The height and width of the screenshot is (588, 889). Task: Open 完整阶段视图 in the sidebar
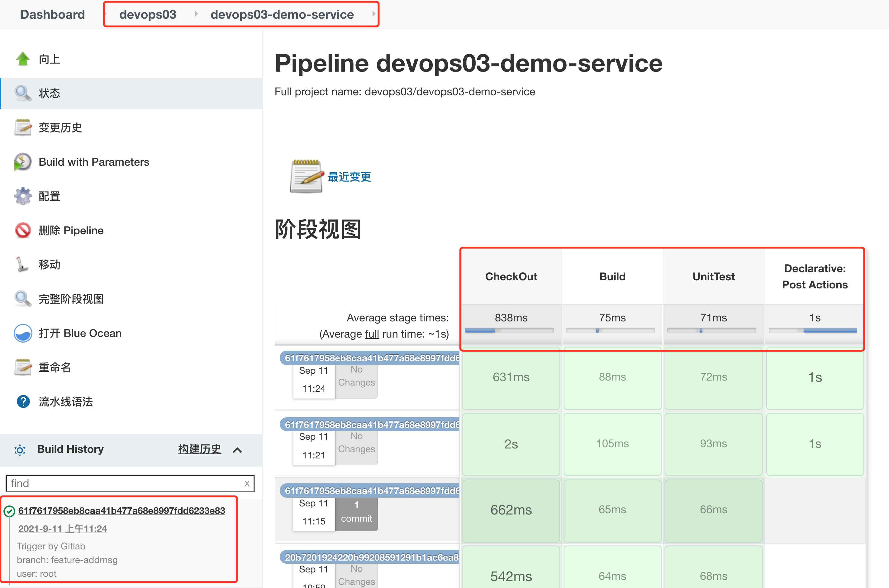click(71, 299)
